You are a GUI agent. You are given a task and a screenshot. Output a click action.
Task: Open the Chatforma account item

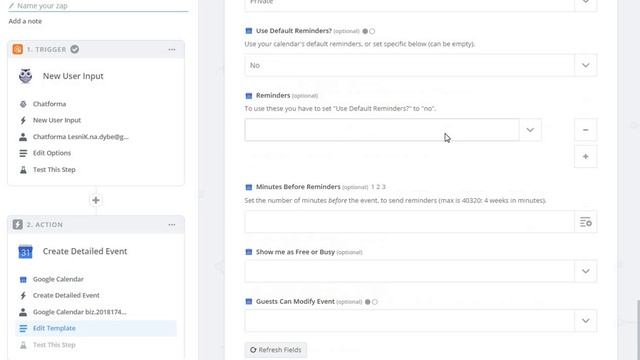pos(80,137)
